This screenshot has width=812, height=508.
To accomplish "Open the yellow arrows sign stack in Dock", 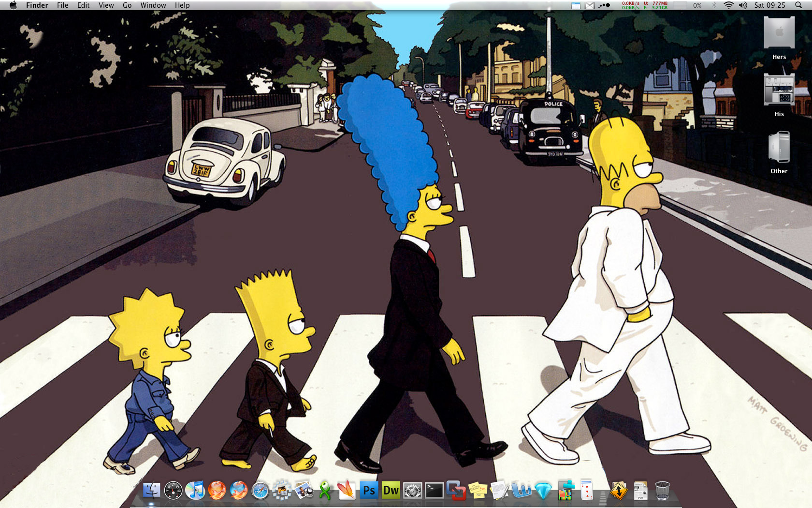I will click(x=619, y=491).
